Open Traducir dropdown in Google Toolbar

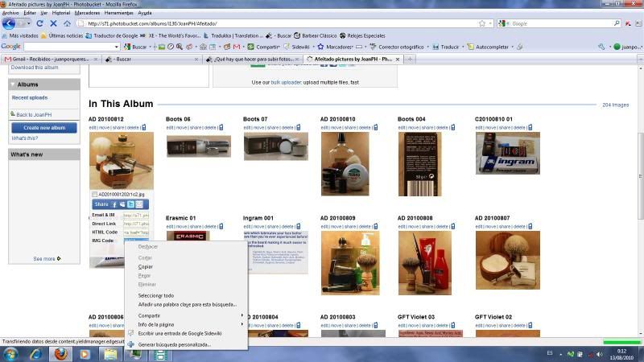(x=463, y=47)
